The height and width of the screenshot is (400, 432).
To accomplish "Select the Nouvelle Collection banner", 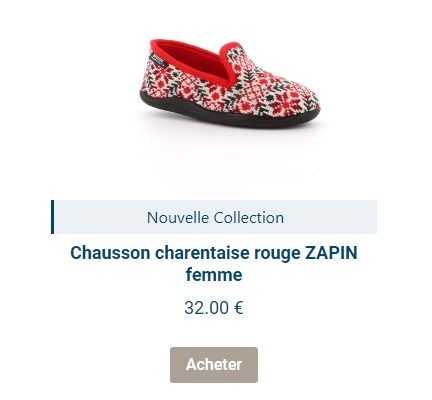I will pos(214,217).
